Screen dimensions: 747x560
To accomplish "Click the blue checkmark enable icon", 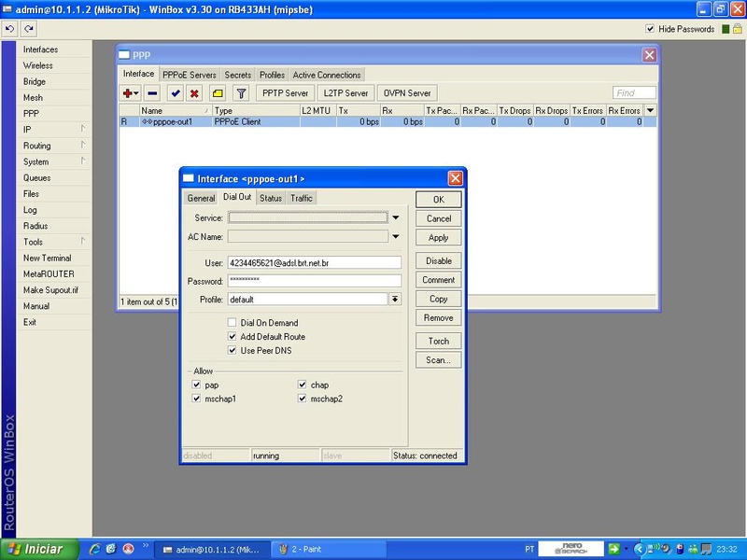I will [176, 93].
